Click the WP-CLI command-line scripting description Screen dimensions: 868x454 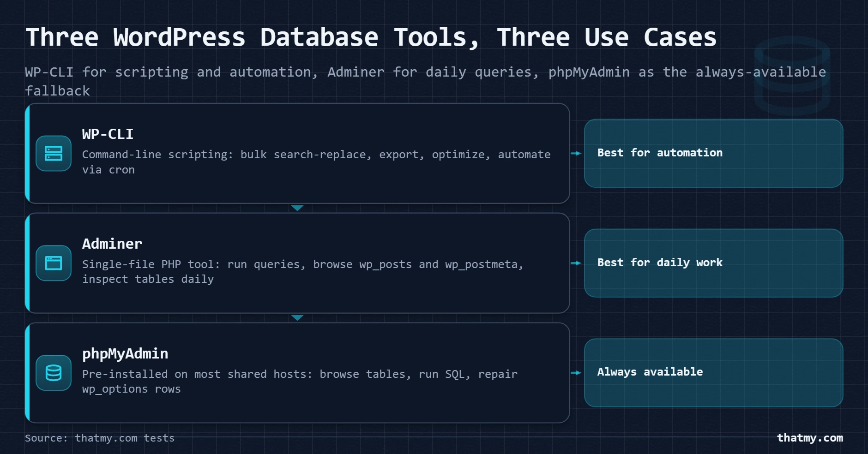(x=316, y=162)
